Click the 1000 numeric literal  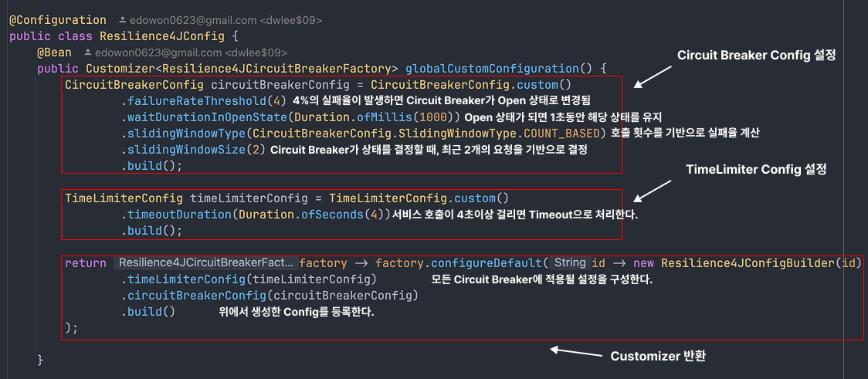(433, 117)
